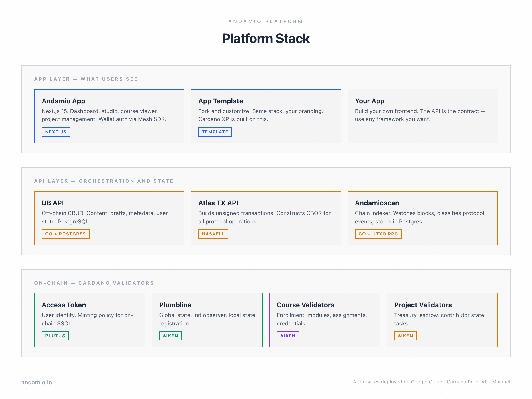
Task: Click the API LAYER section heading
Action: pyautogui.click(x=104, y=181)
